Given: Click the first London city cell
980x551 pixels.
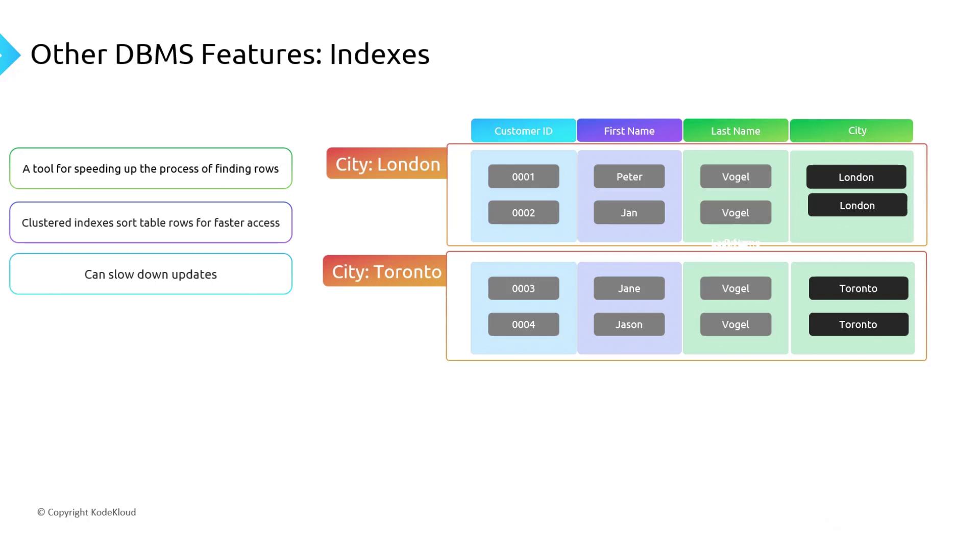Looking at the screenshot, I should pyautogui.click(x=856, y=177).
